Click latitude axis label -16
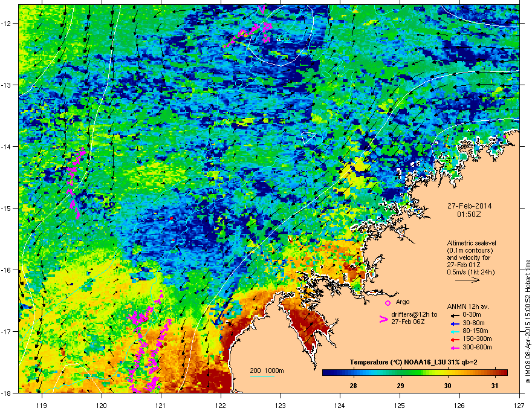This screenshot has width=532, height=411. (6, 270)
